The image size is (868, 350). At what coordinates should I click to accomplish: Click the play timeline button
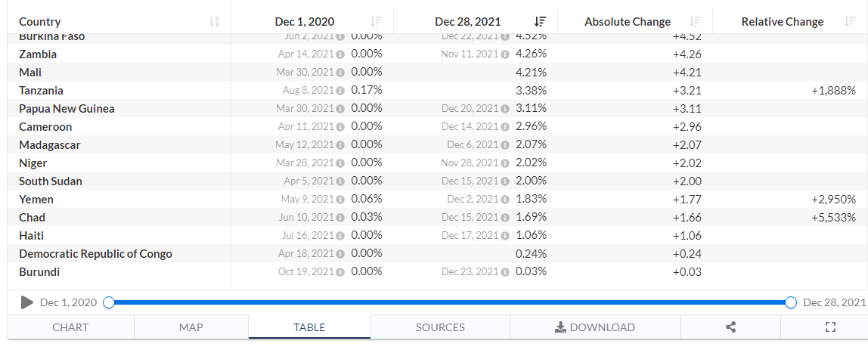point(27,302)
